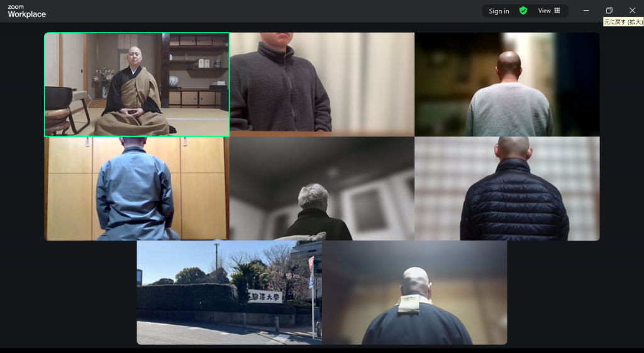This screenshot has width=644, height=353.
Task: Minimize the Zoom meeting window
Action: tap(586, 11)
